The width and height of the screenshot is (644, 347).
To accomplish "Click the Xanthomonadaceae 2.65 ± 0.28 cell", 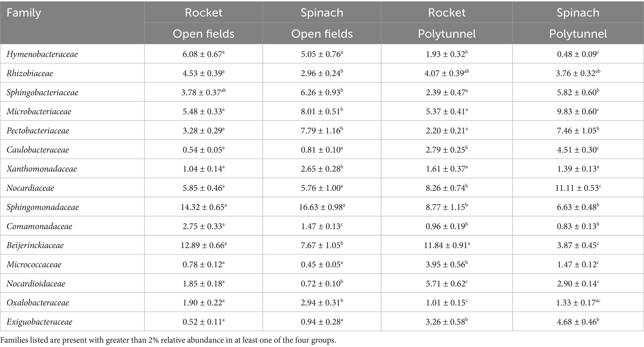I will [x=322, y=169].
